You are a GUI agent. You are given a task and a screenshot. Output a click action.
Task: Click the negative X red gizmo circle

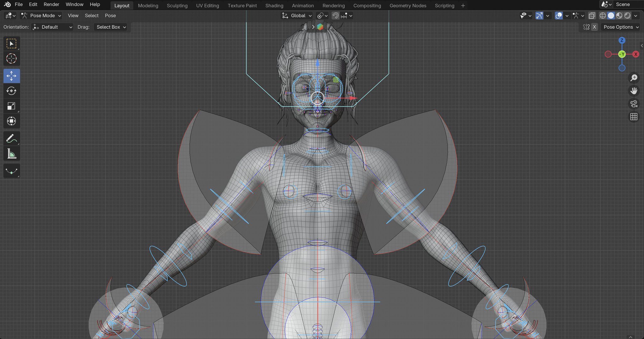608,54
